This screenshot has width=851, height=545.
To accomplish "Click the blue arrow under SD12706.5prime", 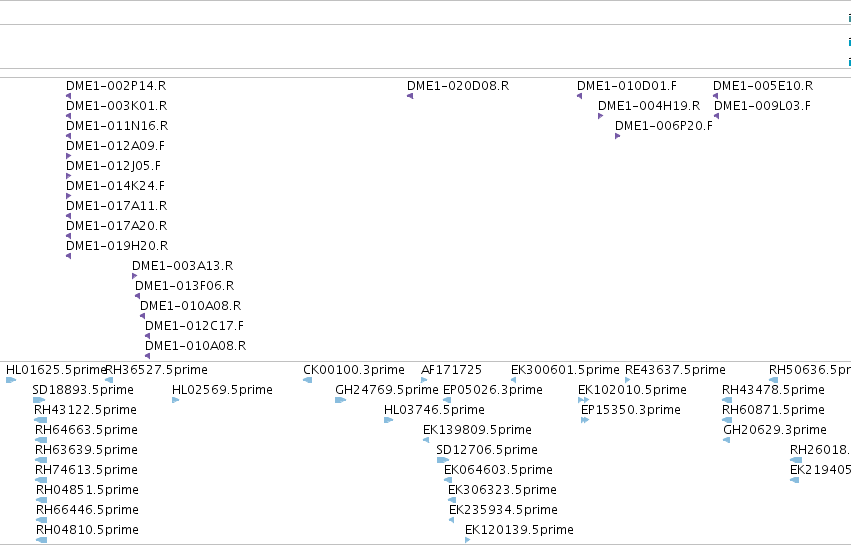I will click(442, 460).
